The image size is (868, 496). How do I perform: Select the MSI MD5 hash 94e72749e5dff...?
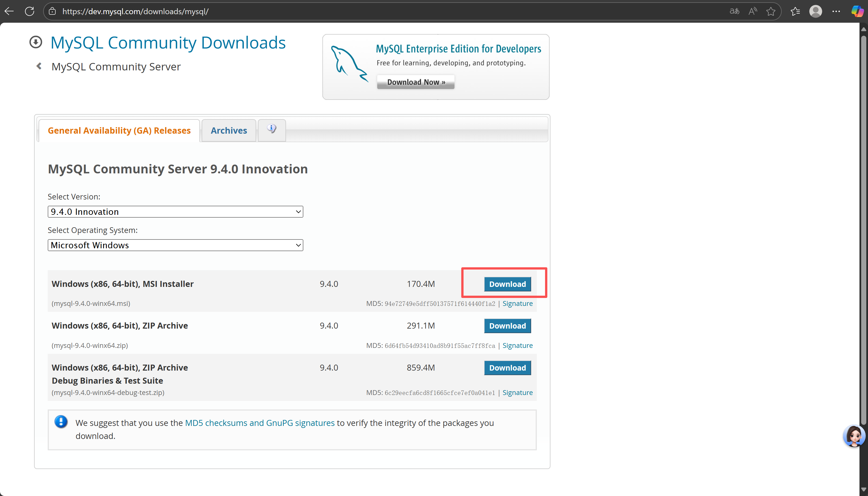(439, 304)
